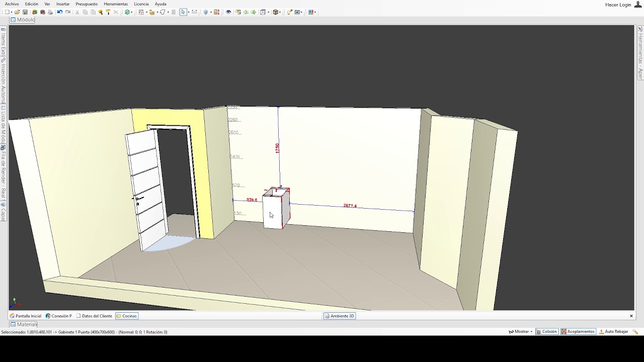Click the user profile icon near Hacer Login
This screenshot has height=362, width=644.
(x=638, y=5)
